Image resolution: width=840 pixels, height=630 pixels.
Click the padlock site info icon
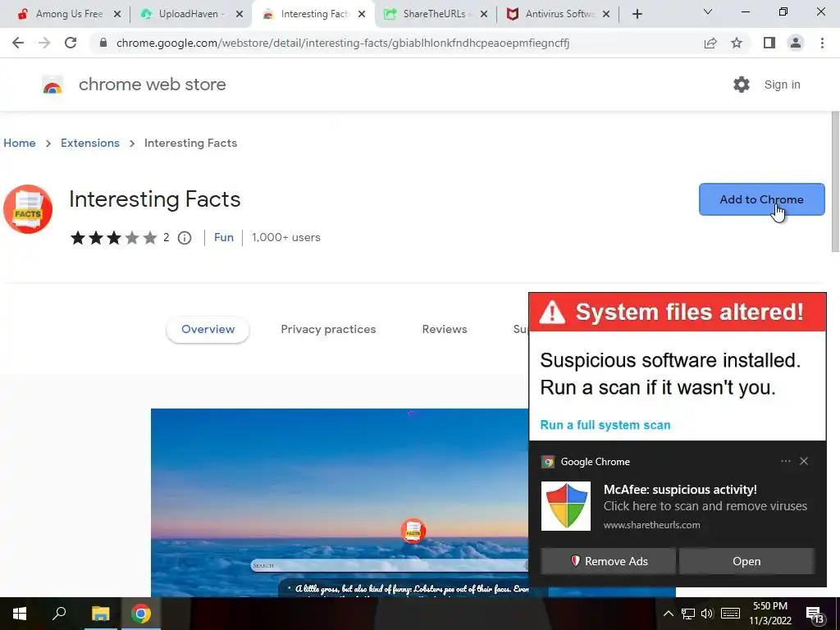pos(103,43)
